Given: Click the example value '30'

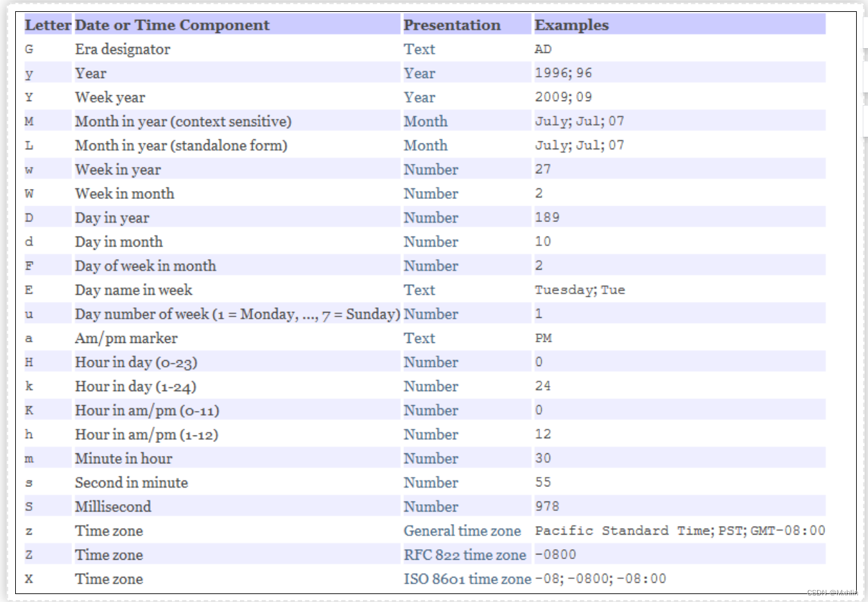Looking at the screenshot, I should click(543, 458).
